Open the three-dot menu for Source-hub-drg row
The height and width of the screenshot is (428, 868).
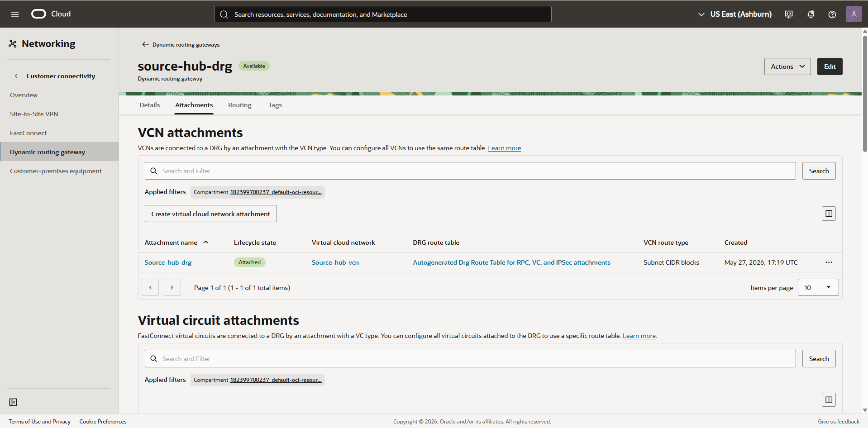click(x=829, y=262)
